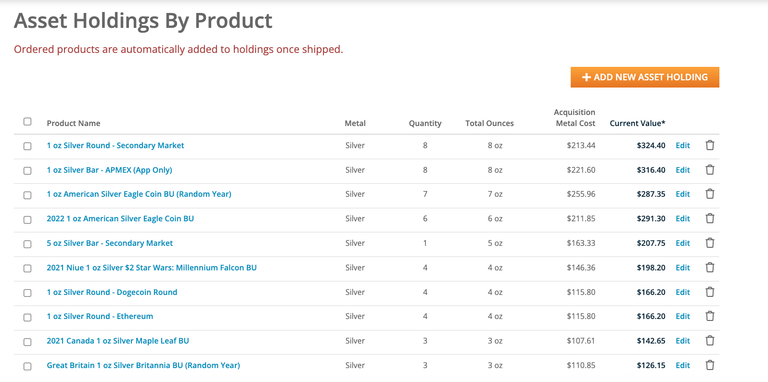Remove the Ethereum silver round with trash icon
This screenshot has height=382, width=768.
pos(710,316)
